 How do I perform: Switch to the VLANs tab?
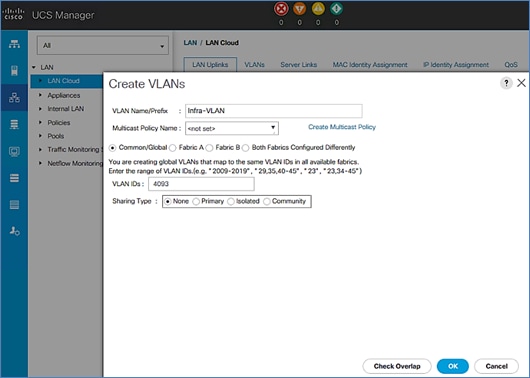click(254, 65)
